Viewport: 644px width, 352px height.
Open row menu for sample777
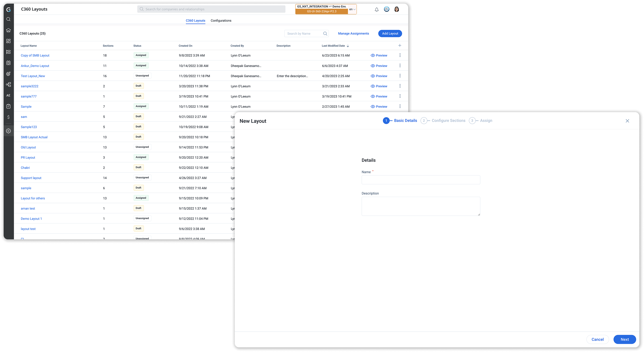(400, 96)
